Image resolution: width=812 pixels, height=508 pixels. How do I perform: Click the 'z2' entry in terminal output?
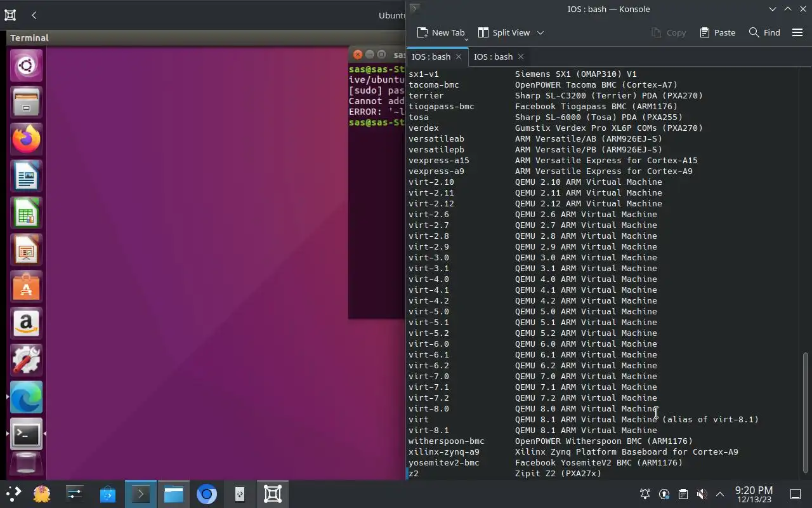pyautogui.click(x=414, y=474)
